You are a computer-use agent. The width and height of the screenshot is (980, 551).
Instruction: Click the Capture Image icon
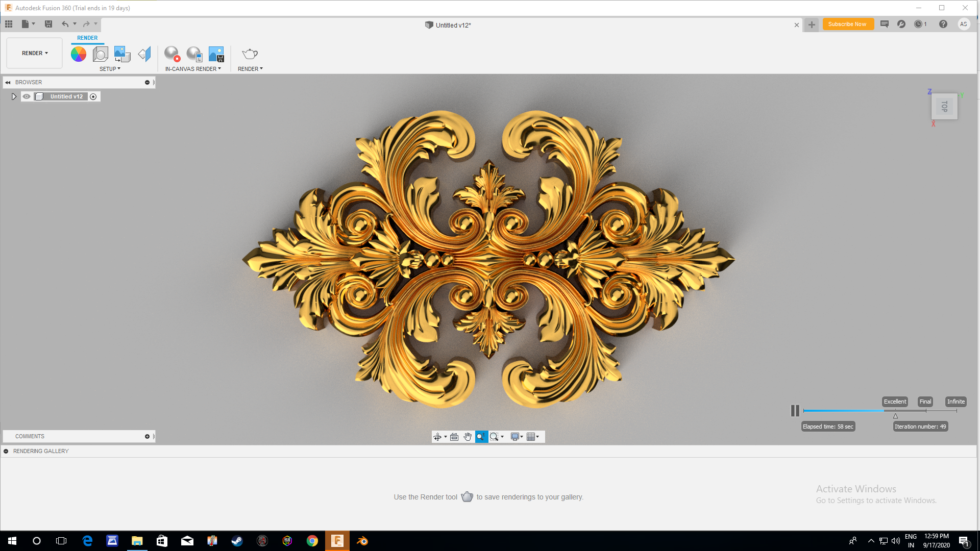point(216,54)
